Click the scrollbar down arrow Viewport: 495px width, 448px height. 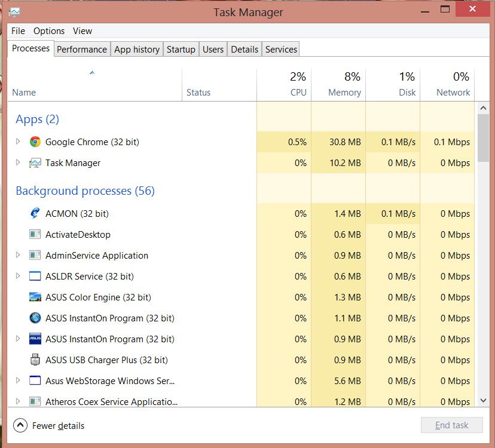483,400
